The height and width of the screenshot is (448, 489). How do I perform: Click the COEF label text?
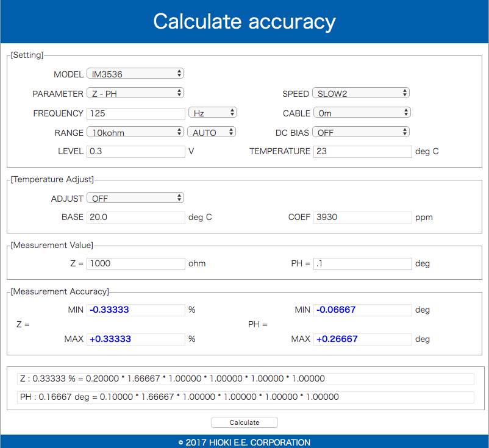pyautogui.click(x=299, y=218)
